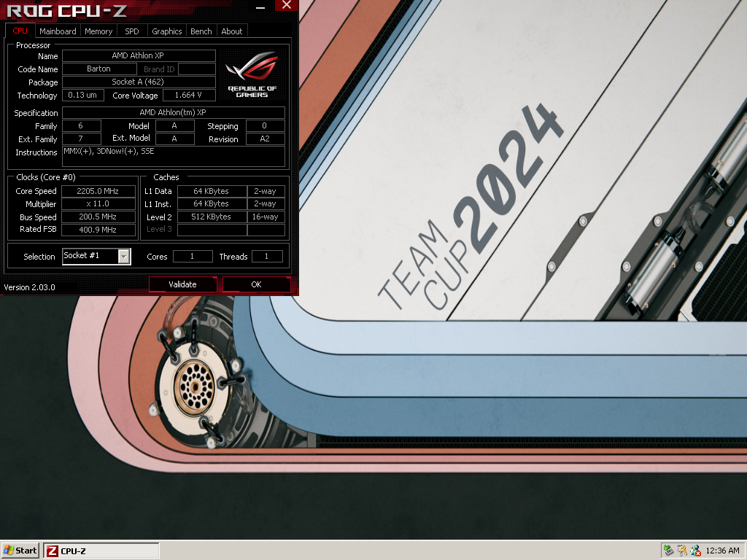Open the Start menu
Viewport: 747px width, 560px height.
click(20, 551)
